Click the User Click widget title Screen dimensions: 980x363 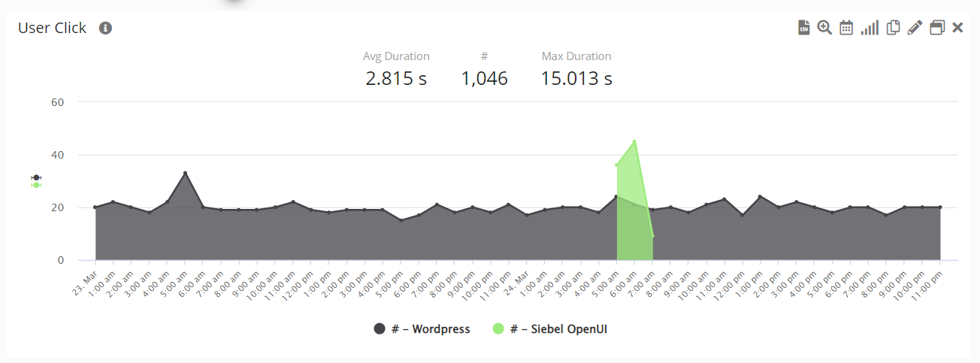[x=52, y=29]
